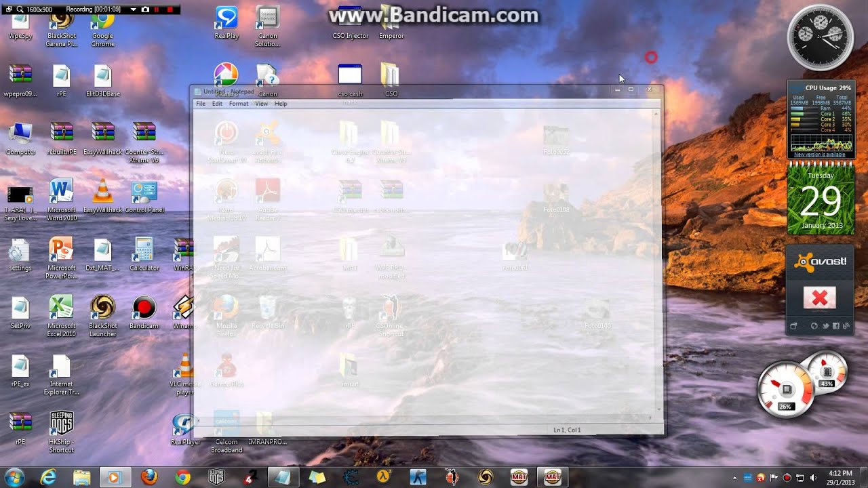Open the calendar gadget showing Tuesday 29
The image size is (868, 488).
coord(821,199)
